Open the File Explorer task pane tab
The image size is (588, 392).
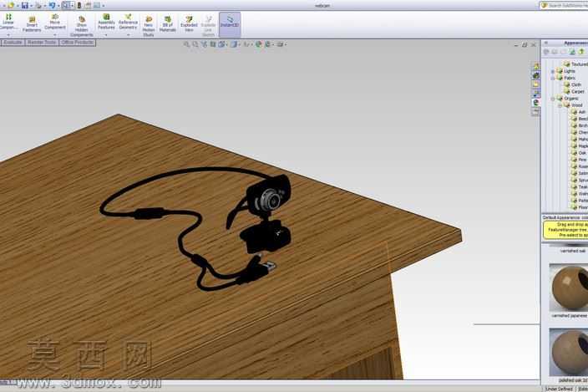point(536,84)
